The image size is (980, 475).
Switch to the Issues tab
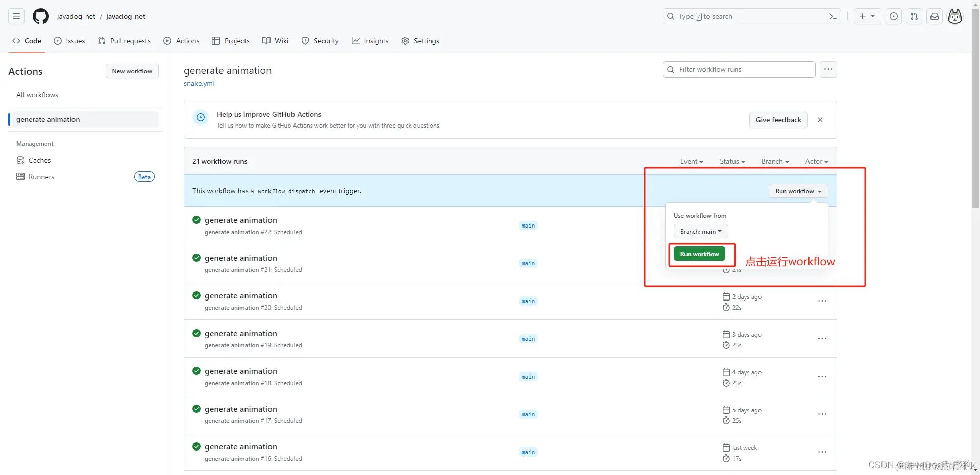pos(69,41)
